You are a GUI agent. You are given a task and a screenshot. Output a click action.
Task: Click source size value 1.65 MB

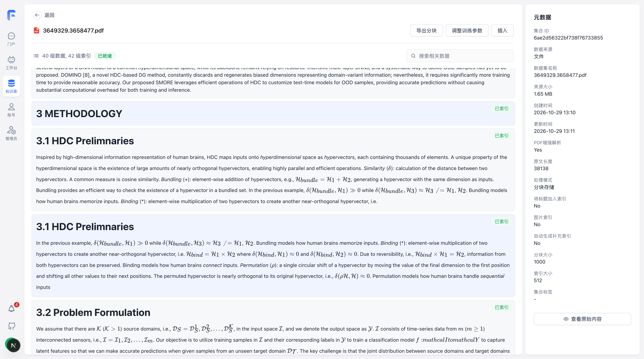tap(543, 94)
